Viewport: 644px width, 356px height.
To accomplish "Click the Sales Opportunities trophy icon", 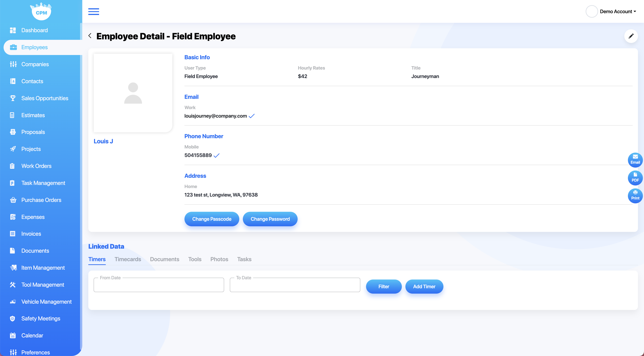I will click(x=13, y=98).
